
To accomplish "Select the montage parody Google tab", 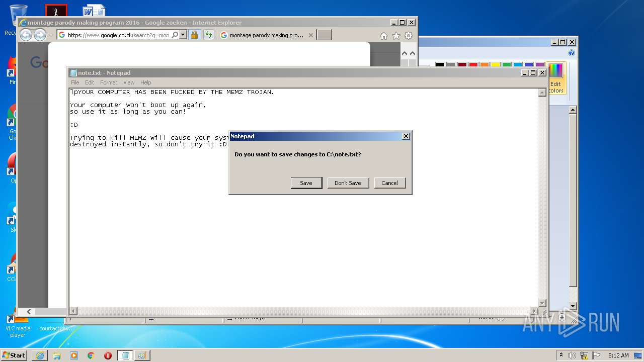I will [x=267, y=35].
